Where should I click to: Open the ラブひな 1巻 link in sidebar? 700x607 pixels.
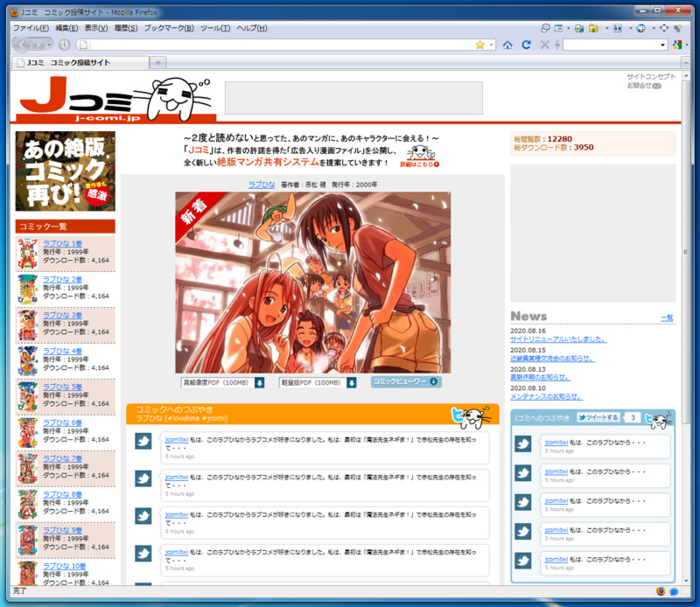62,243
